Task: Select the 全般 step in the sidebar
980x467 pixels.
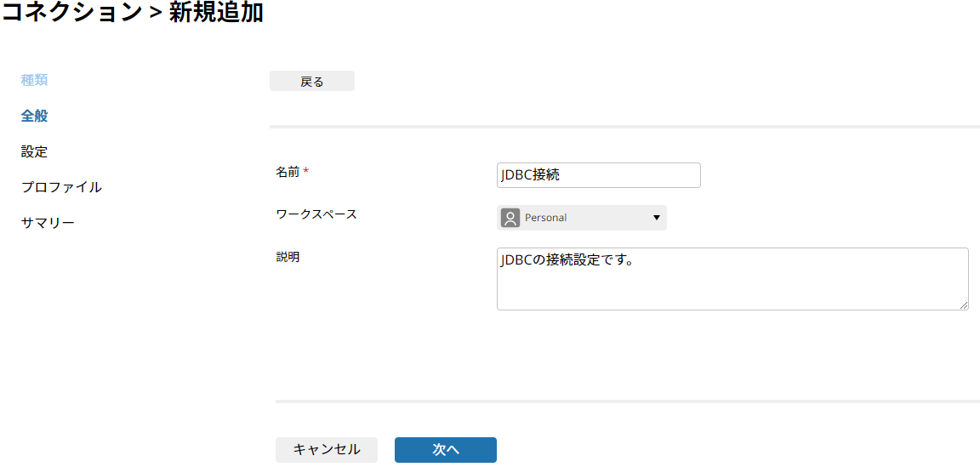Action: pyautogui.click(x=34, y=116)
